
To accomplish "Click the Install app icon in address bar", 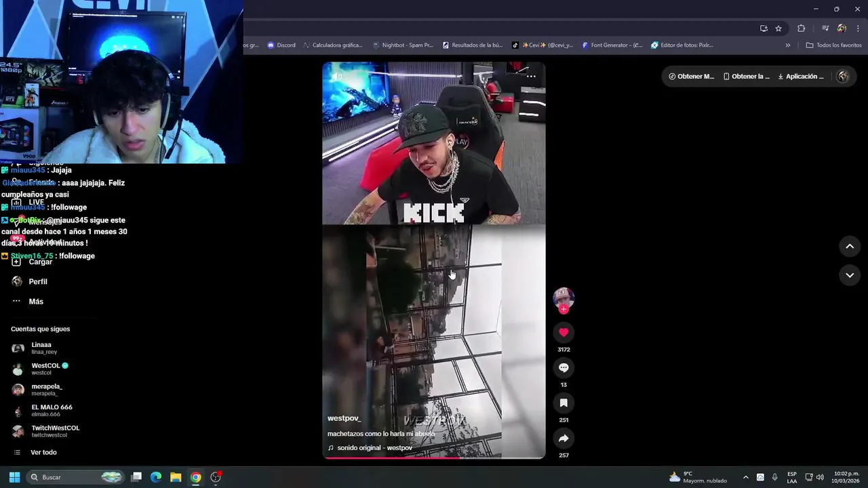I will click(x=764, y=28).
